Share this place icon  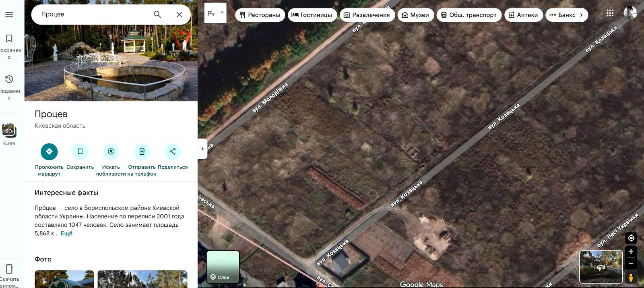pyautogui.click(x=173, y=151)
